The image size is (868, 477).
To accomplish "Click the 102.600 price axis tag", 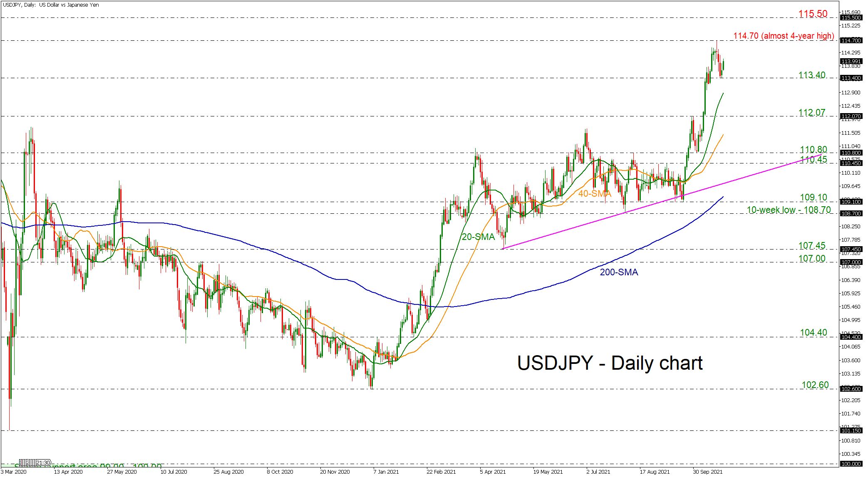I will (x=851, y=389).
